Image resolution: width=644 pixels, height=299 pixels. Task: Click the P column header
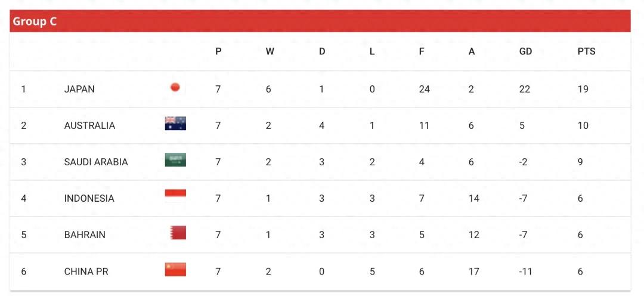[218, 51]
